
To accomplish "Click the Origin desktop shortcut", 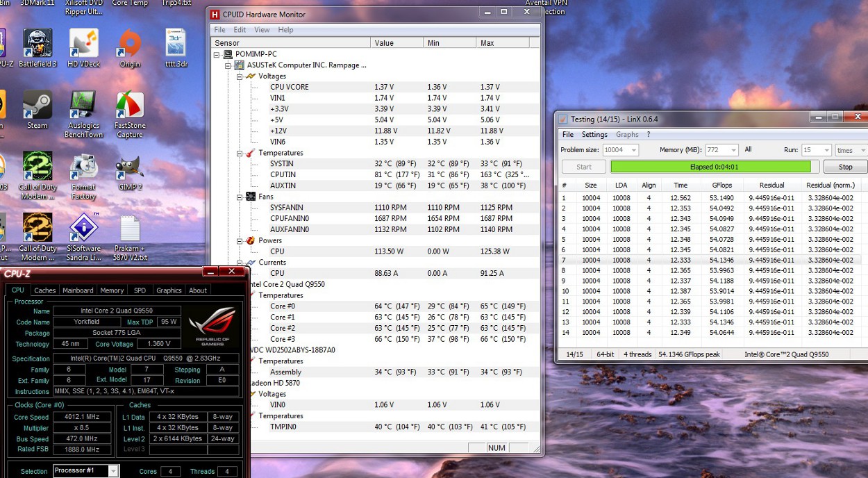I will 130,44.
